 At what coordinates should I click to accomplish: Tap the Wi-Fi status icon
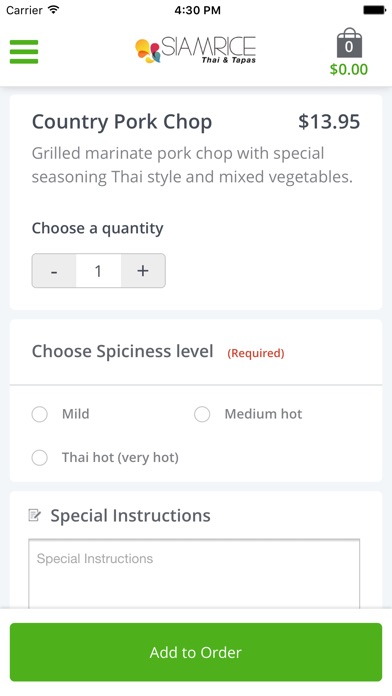click(54, 10)
